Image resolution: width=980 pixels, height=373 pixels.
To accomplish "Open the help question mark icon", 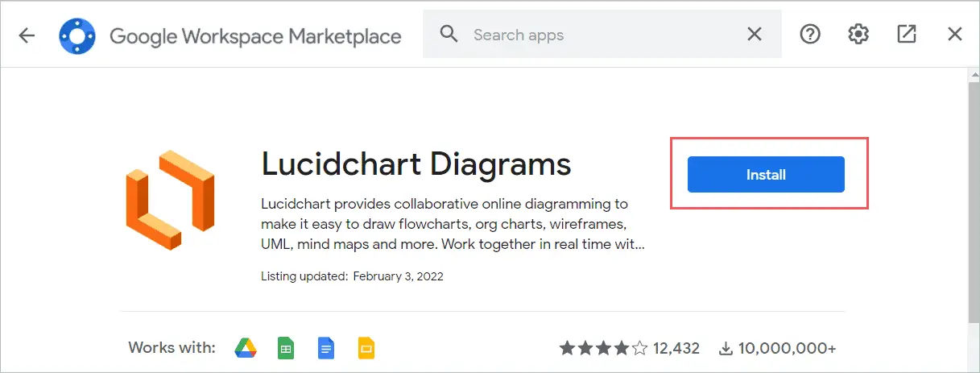I will point(810,34).
